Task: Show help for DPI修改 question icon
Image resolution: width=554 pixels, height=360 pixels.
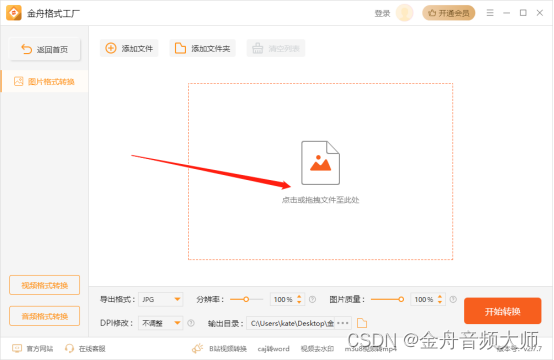Action: point(191,323)
